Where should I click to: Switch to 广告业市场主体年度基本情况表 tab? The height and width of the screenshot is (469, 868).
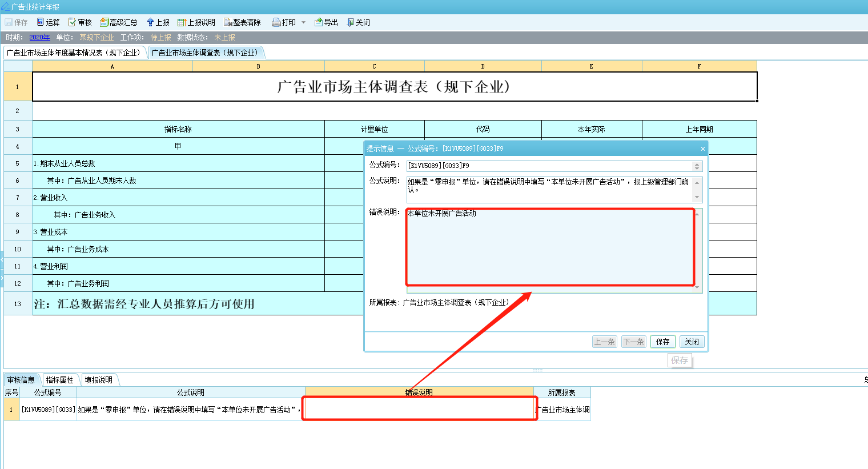pos(74,53)
